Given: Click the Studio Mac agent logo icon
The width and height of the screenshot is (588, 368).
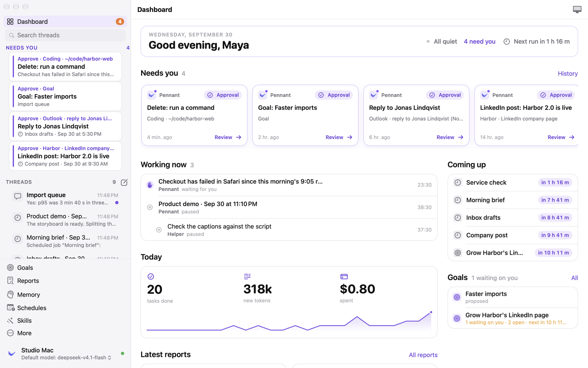Looking at the screenshot, I should (12, 354).
